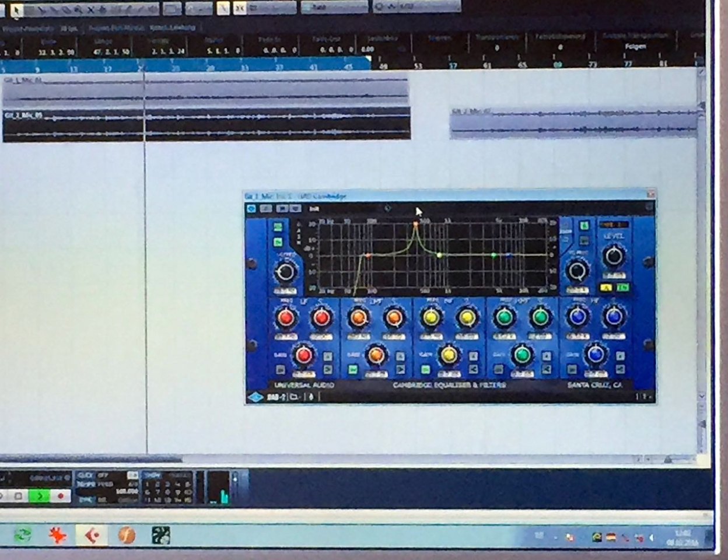Image resolution: width=728 pixels, height=560 pixels.
Task: Click the UAD diamond logo in plugin footer
Action: click(256, 397)
